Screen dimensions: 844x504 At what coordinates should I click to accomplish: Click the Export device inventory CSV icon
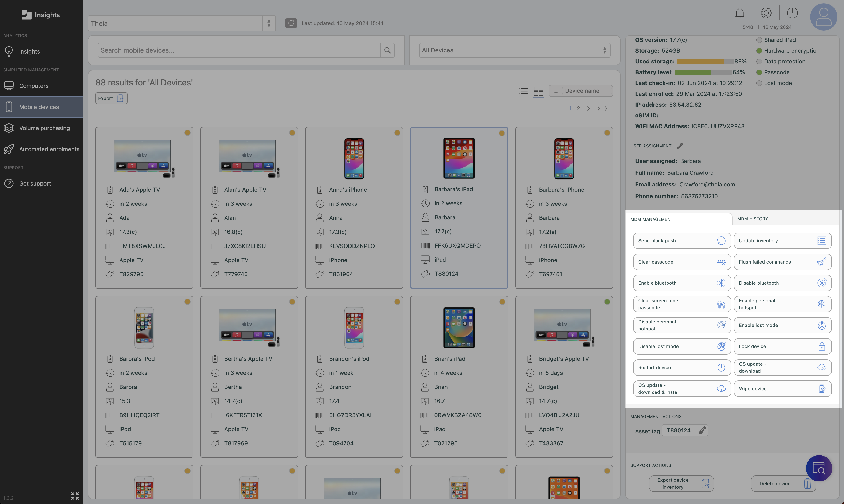click(x=705, y=484)
